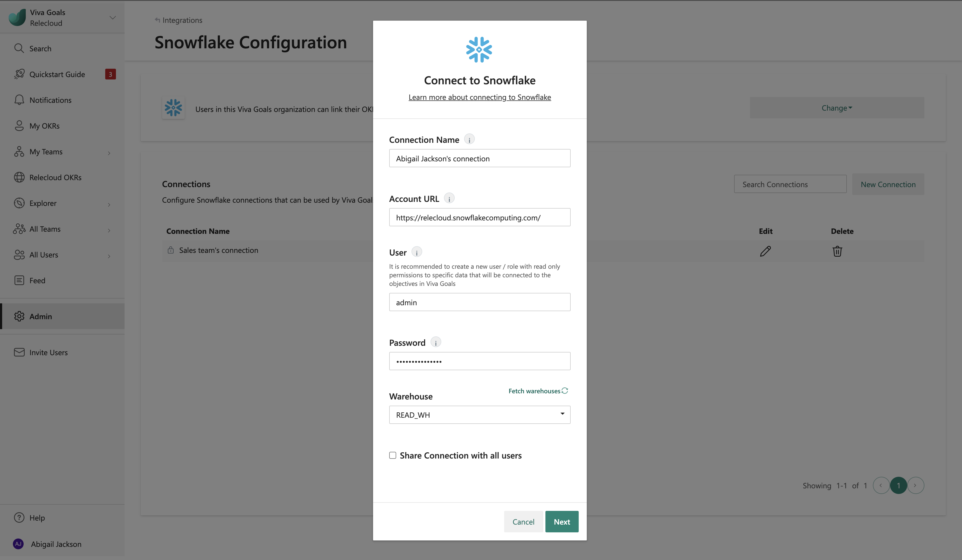Enable Share Connection with all users checkbox
This screenshot has height=560, width=962.
(x=392, y=455)
